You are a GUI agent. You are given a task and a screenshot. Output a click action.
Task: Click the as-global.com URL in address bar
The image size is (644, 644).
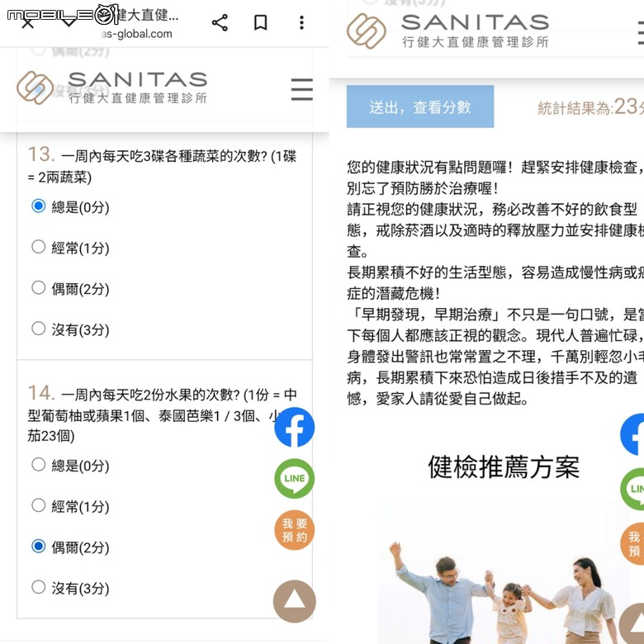[x=137, y=34]
